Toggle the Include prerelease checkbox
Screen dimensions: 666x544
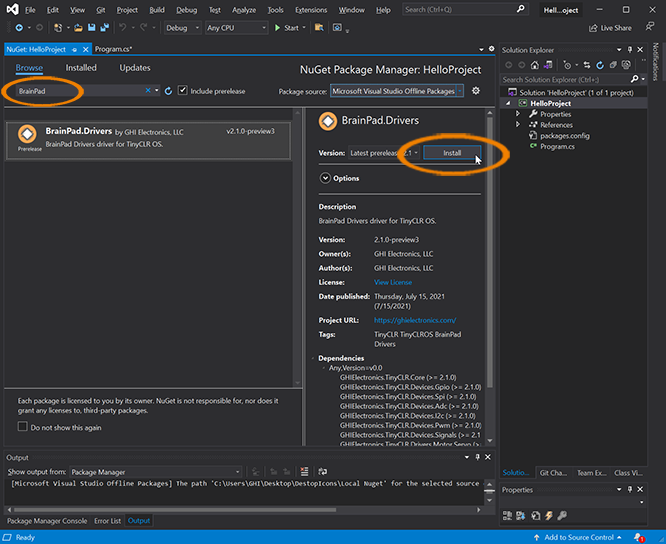coord(182,90)
